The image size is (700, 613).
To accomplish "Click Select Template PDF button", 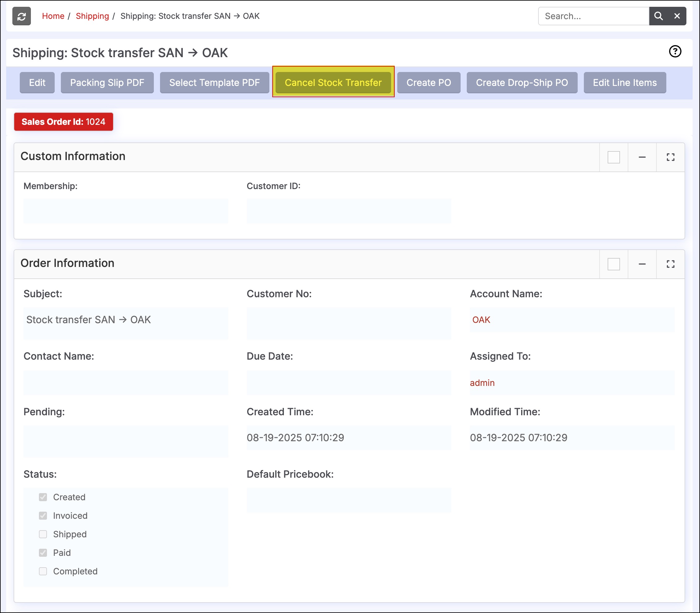I will [x=214, y=82].
